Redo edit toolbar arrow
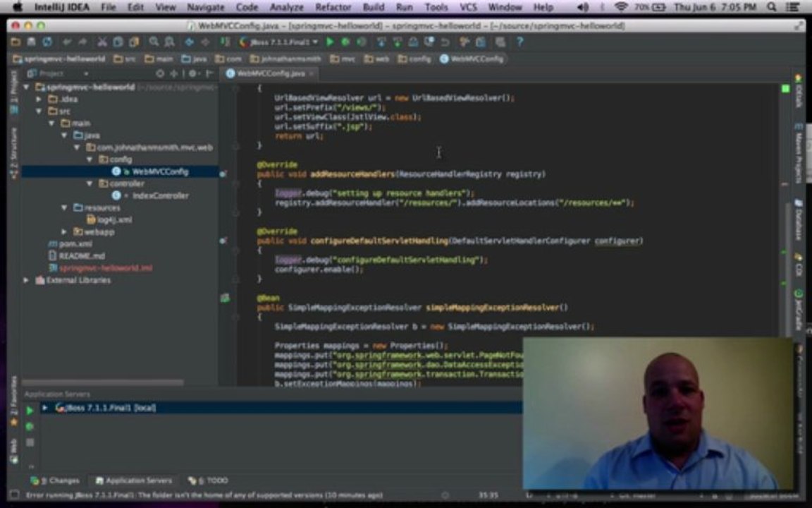The image size is (812, 508). (x=82, y=42)
